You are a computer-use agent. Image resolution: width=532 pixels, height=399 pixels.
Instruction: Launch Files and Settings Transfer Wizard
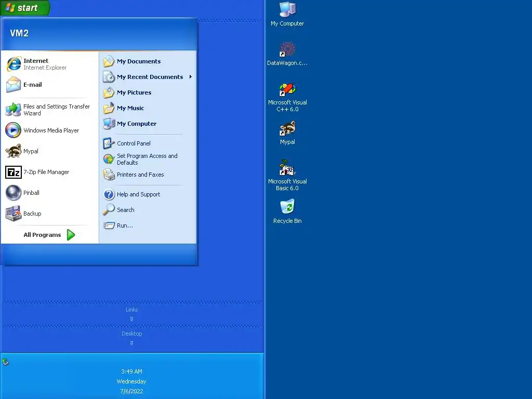[50, 110]
